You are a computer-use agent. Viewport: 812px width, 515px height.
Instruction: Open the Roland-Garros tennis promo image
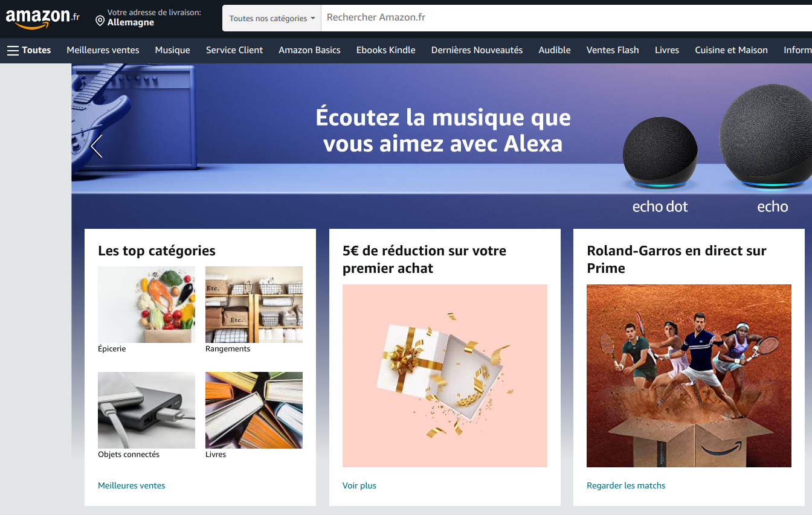click(x=689, y=376)
